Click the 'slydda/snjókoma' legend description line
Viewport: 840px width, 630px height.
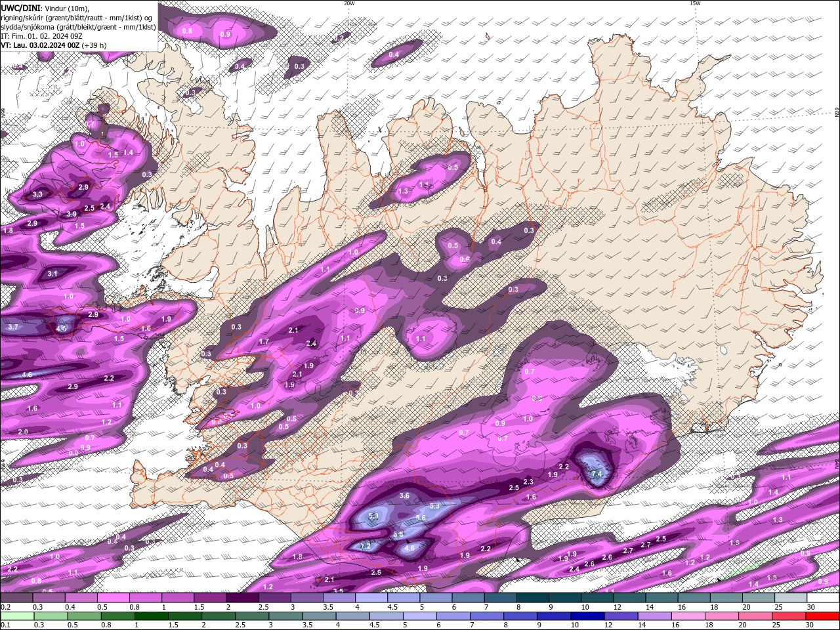point(78,26)
